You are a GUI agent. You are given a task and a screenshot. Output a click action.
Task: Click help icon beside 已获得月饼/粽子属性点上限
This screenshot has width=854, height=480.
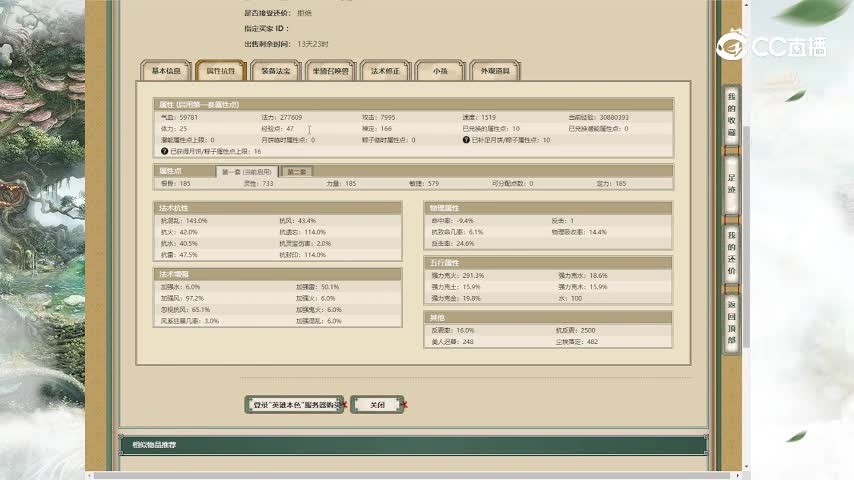(164, 151)
